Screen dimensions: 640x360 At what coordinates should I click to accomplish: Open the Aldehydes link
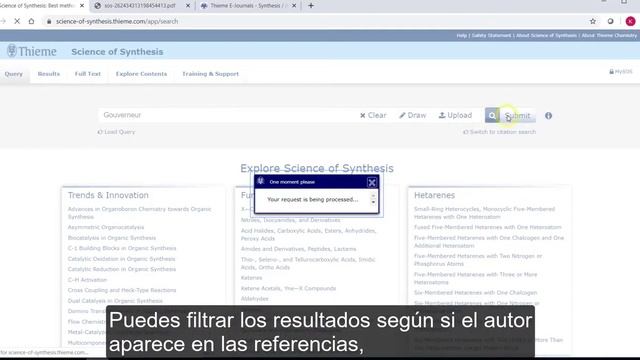pyautogui.click(x=254, y=299)
